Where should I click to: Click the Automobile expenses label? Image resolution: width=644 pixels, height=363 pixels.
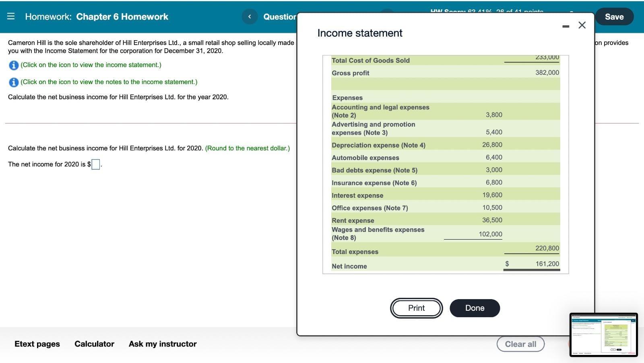[365, 158]
